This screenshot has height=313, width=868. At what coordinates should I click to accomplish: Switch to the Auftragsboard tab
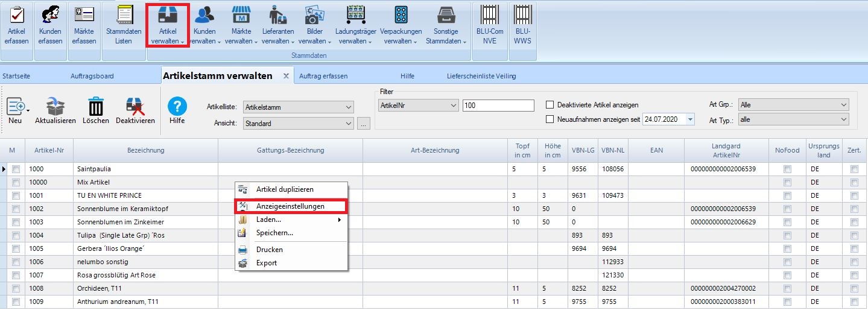(x=92, y=76)
